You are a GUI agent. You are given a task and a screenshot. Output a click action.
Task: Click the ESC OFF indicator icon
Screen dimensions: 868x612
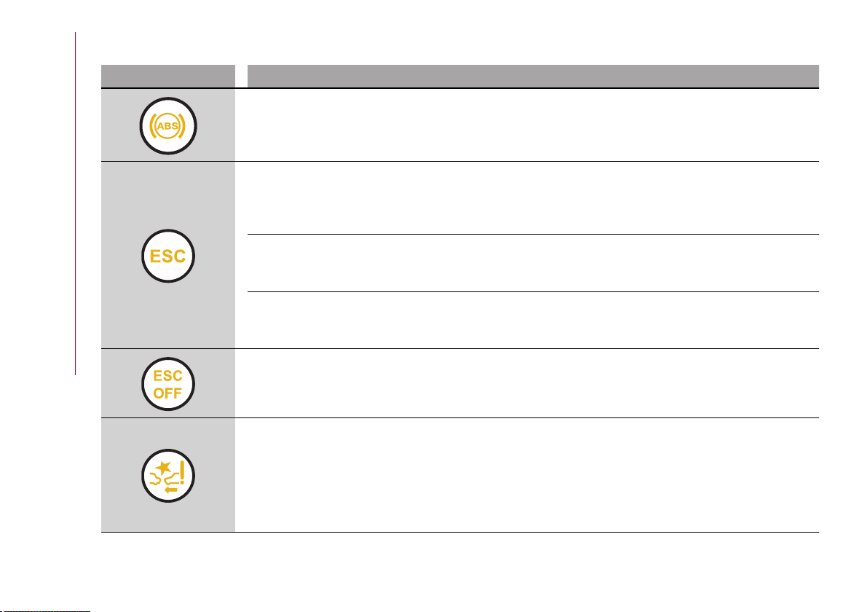point(167,384)
